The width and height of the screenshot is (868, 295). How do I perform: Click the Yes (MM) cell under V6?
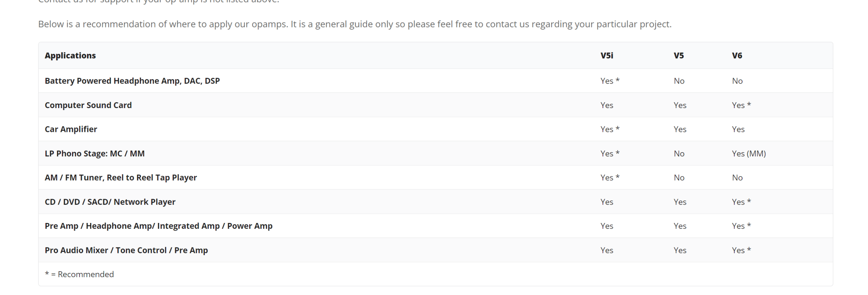click(x=749, y=153)
